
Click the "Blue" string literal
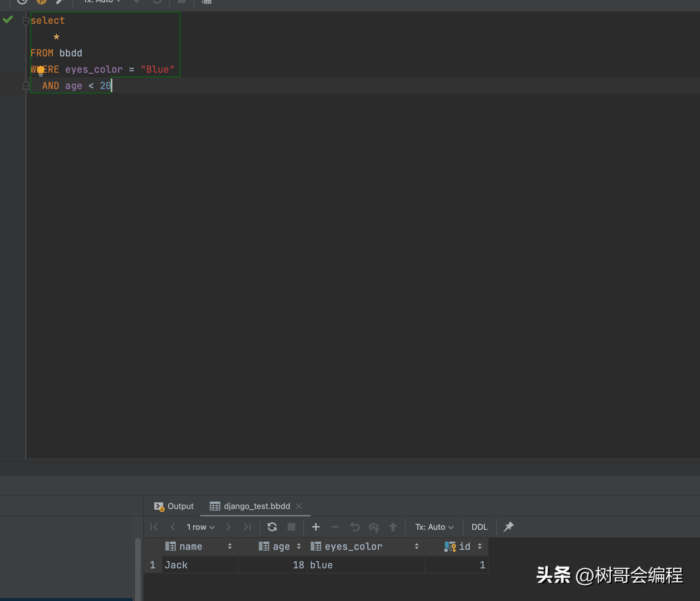click(158, 69)
